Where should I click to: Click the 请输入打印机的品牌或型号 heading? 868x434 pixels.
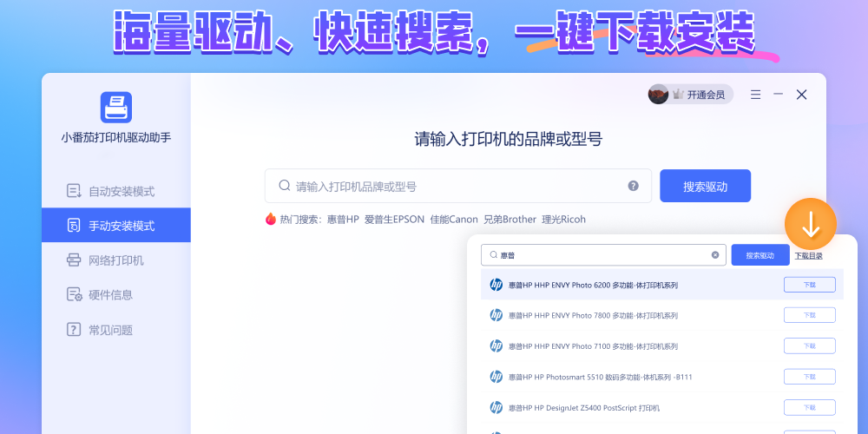click(508, 140)
